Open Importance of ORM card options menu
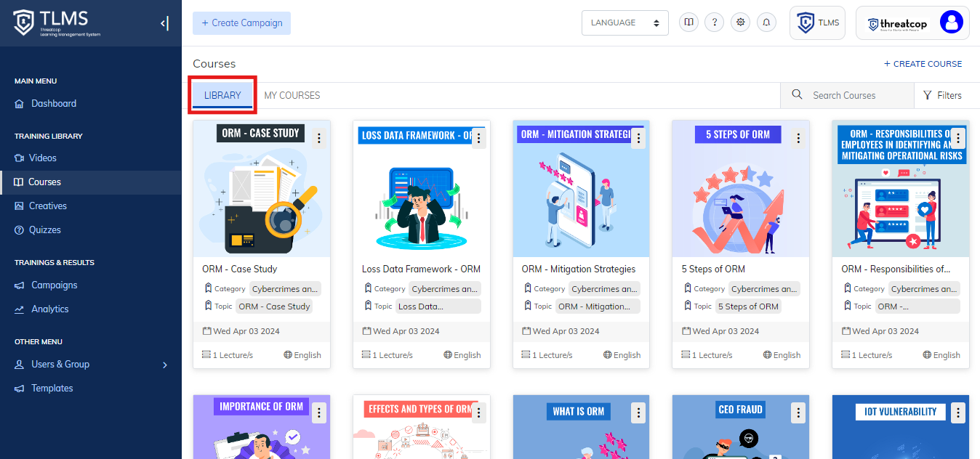Image resolution: width=980 pixels, height=459 pixels. pos(318,413)
